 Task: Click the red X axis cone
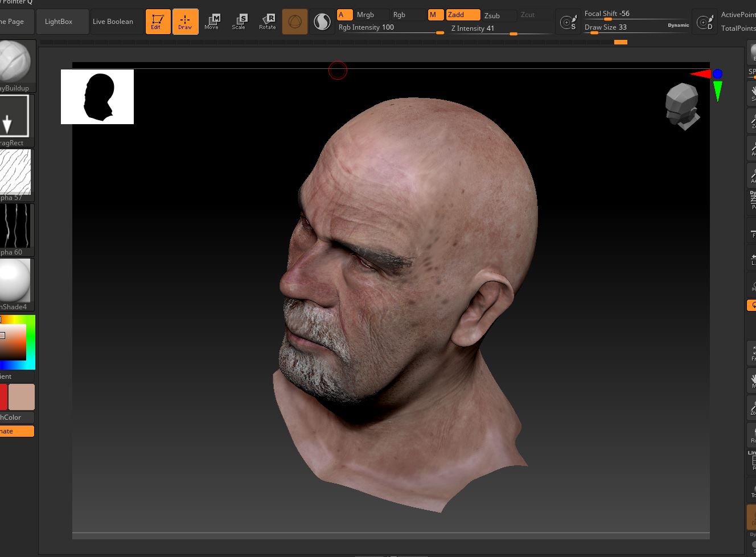point(701,74)
